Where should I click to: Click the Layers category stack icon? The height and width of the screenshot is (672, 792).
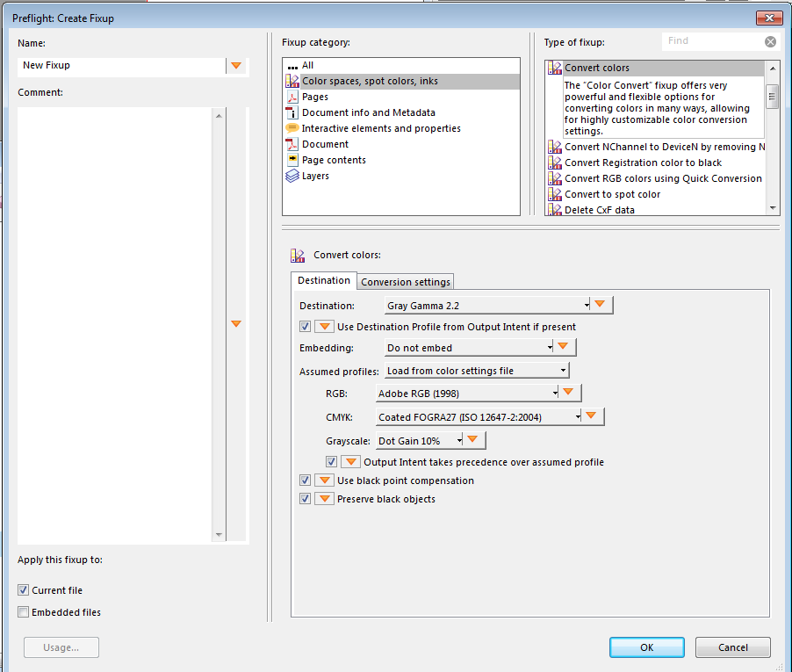click(292, 176)
